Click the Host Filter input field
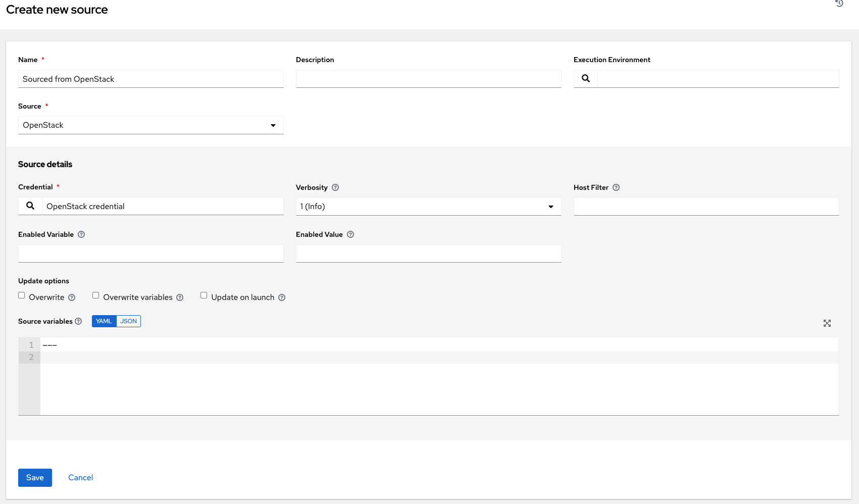Viewport: 859px width, 504px height. click(x=706, y=206)
